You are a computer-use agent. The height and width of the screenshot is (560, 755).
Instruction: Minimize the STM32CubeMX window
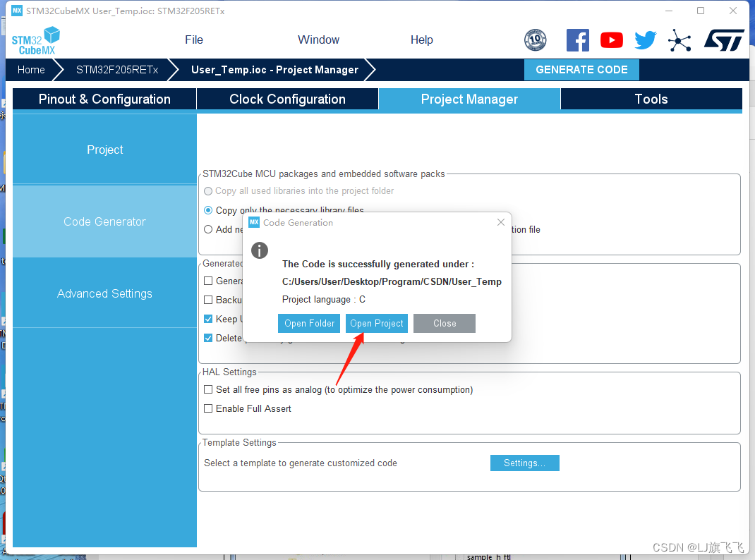tap(669, 11)
